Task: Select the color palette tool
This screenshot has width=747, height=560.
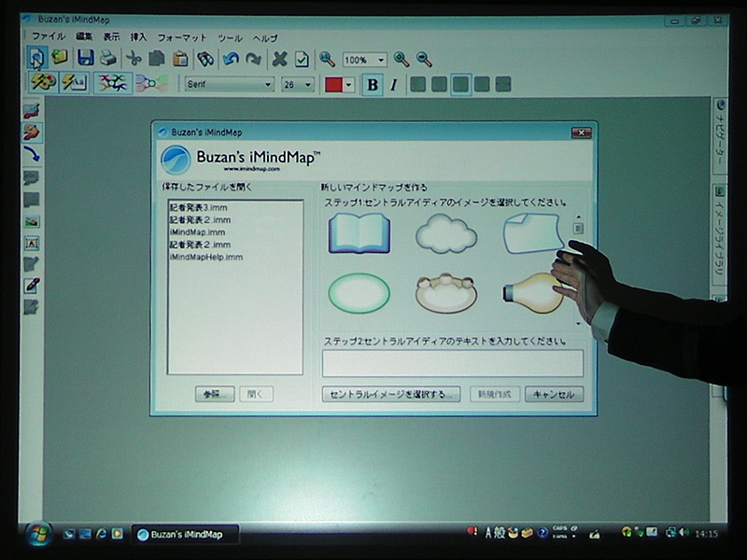Action: pyautogui.click(x=41, y=83)
